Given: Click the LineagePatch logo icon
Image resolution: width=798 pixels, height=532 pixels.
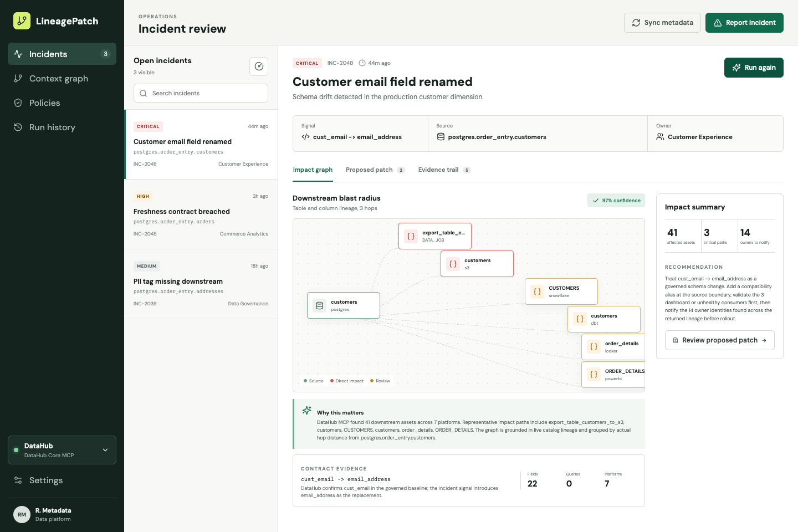Looking at the screenshot, I should coord(22,21).
